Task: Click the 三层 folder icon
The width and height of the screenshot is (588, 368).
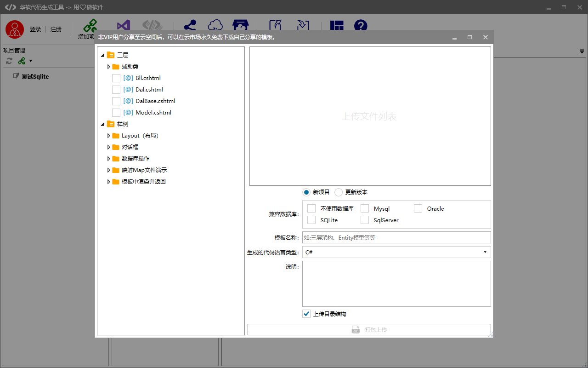Action: click(111, 55)
